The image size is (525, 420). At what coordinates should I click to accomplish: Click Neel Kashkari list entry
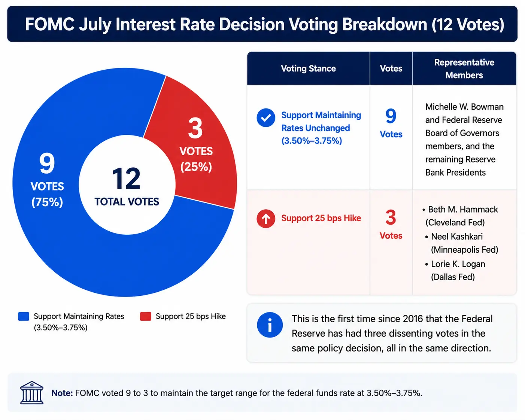462,243
